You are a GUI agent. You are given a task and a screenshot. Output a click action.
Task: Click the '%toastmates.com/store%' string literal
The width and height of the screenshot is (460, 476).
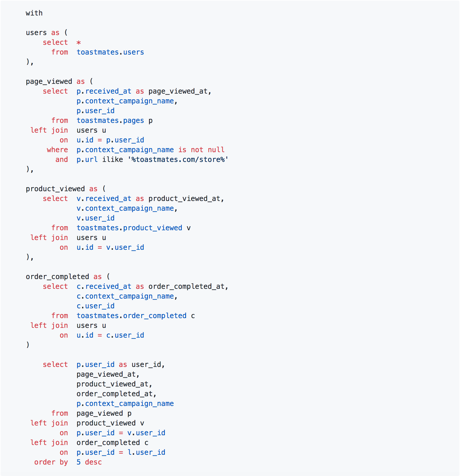(178, 160)
